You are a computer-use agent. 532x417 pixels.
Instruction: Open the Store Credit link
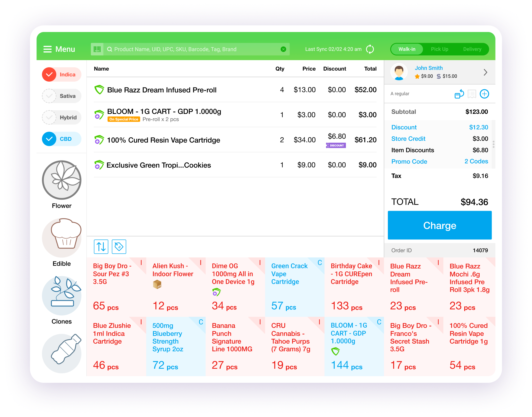coord(408,139)
